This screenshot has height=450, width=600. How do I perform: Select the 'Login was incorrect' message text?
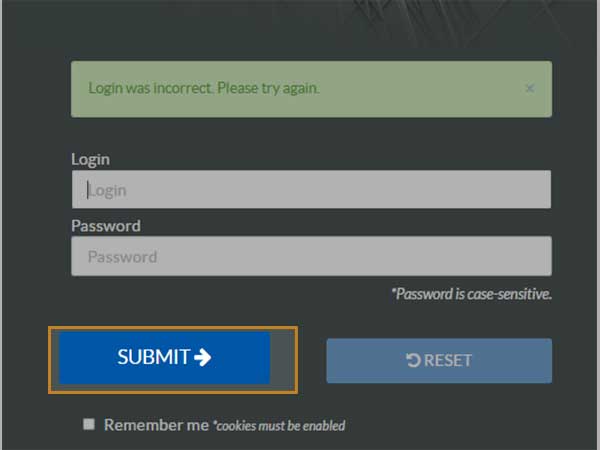pos(204,88)
